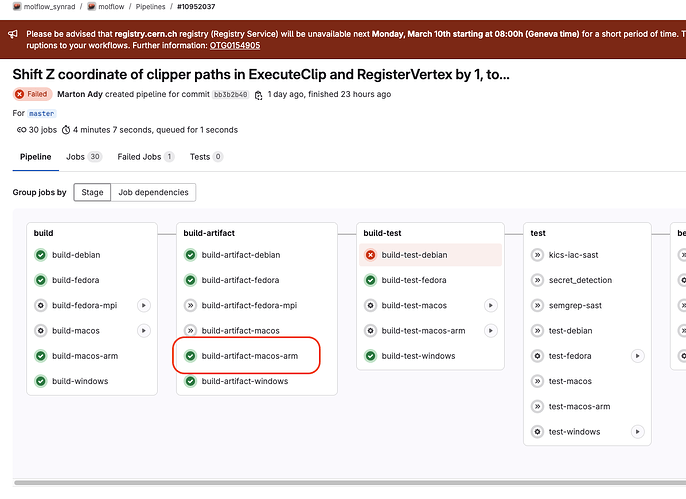
Task: Click the passed status icon of build-fedora
Action: point(41,280)
